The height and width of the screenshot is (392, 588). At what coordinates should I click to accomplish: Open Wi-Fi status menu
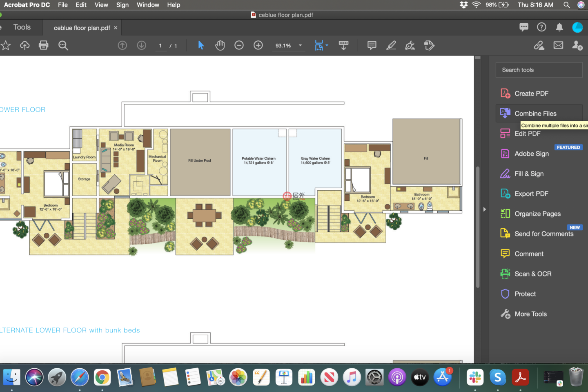point(476,5)
